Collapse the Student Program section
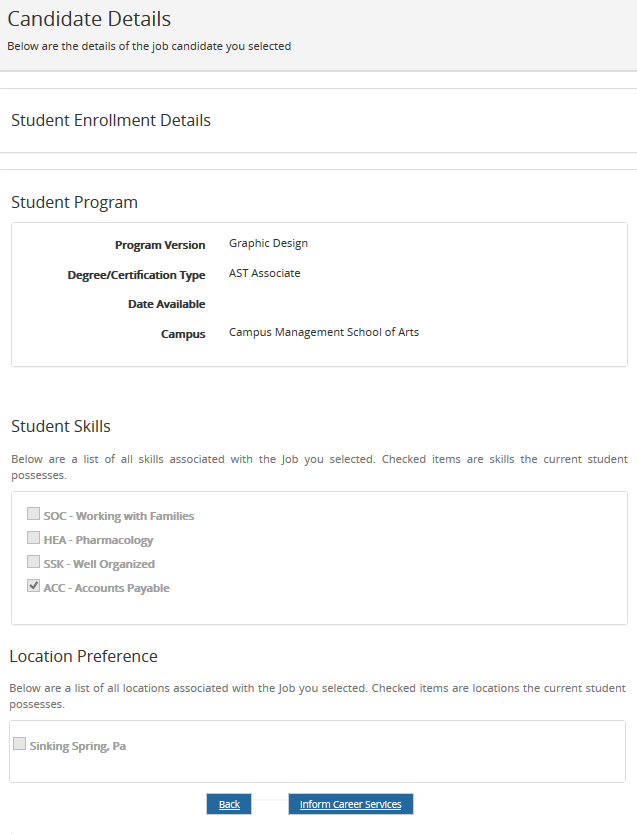This screenshot has height=835, width=637. tap(74, 202)
